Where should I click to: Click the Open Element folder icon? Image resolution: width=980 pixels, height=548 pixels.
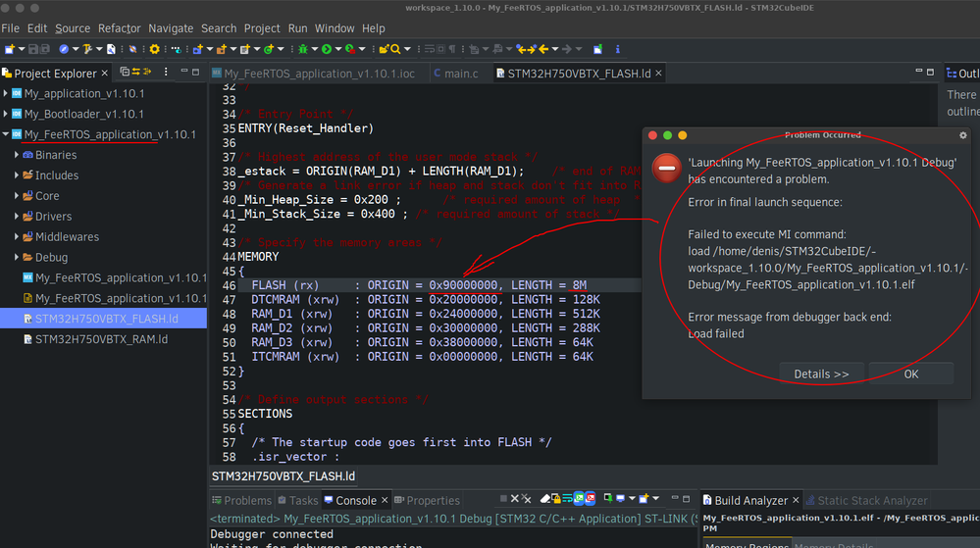point(384,49)
